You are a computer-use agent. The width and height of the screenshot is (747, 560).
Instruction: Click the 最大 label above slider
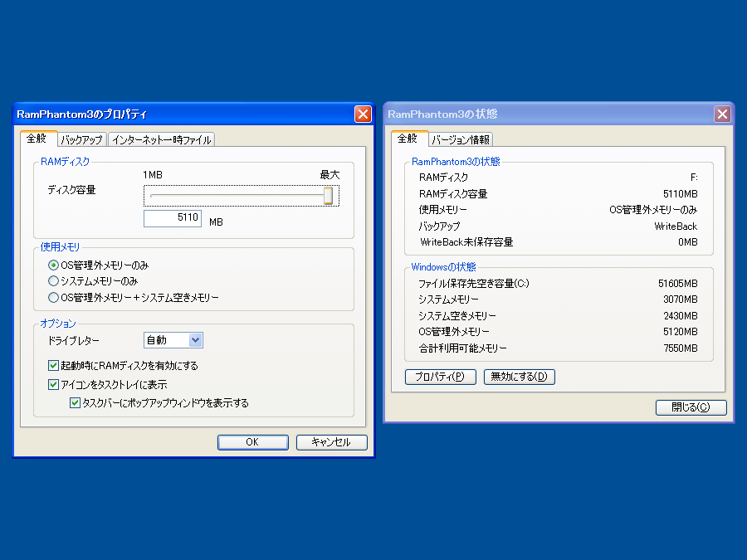330,175
